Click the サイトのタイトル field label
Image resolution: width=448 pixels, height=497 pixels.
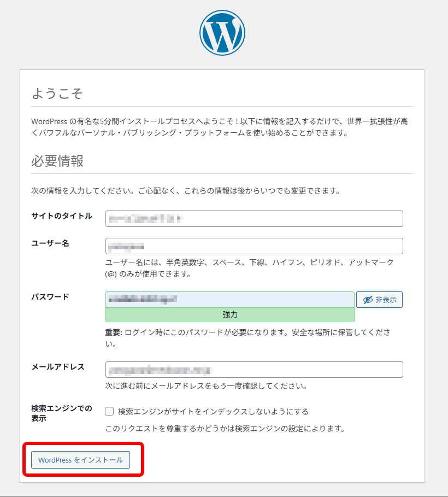point(62,216)
